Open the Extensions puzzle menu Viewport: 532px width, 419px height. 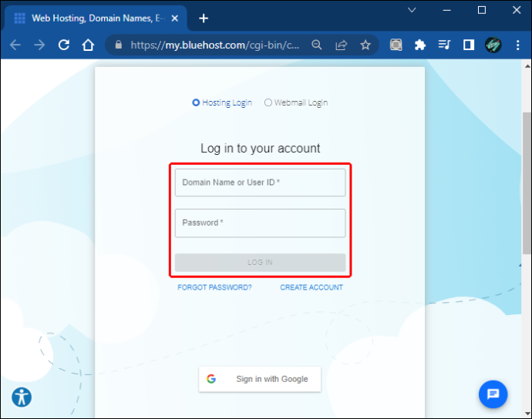coord(420,45)
